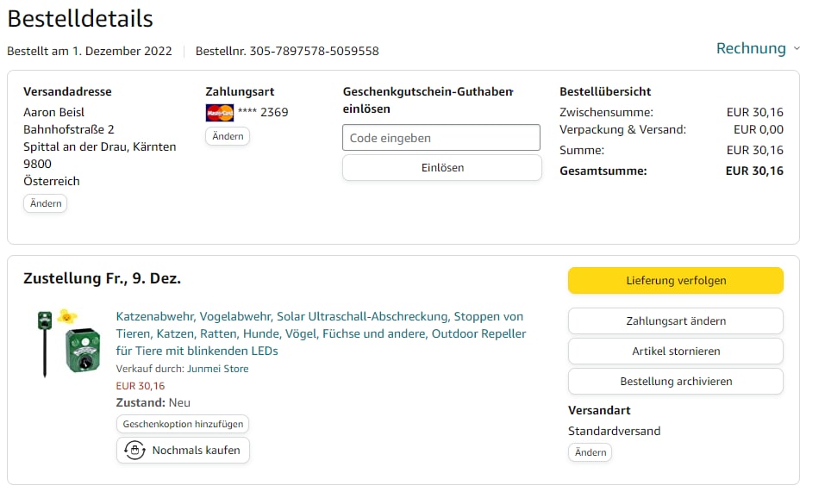
Task: Click Artikel stornieren to cancel item
Action: pos(675,351)
